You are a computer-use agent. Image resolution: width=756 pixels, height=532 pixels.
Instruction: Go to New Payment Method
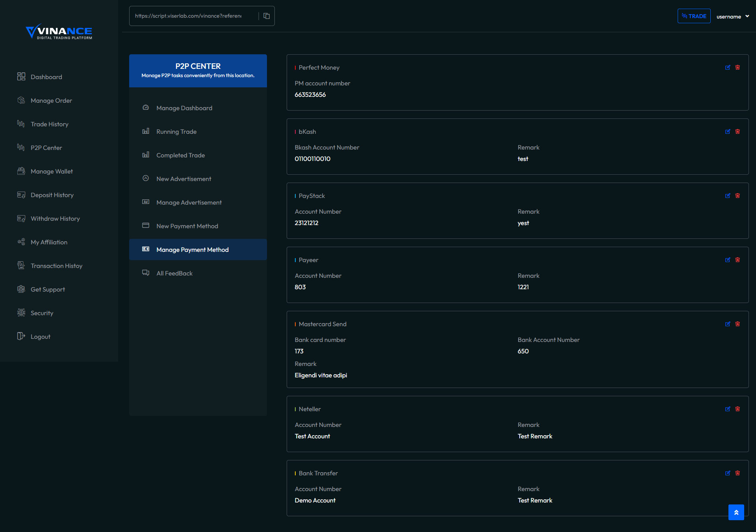click(187, 226)
